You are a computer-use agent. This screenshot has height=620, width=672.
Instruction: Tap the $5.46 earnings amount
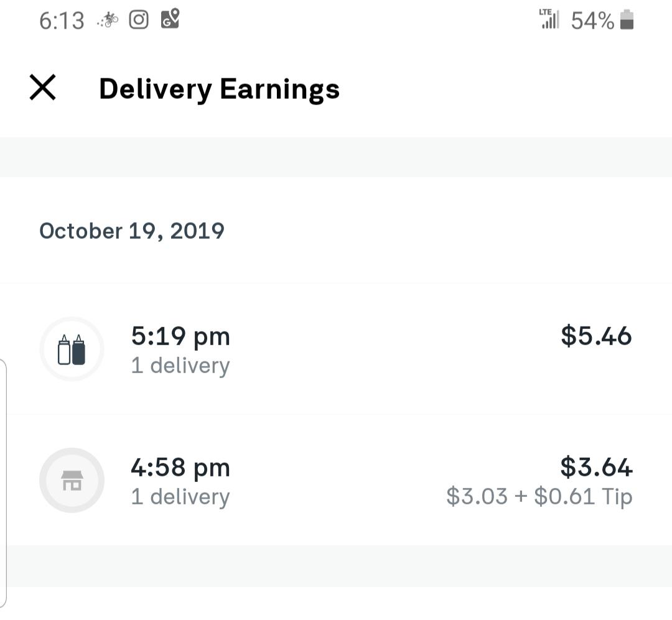[596, 336]
